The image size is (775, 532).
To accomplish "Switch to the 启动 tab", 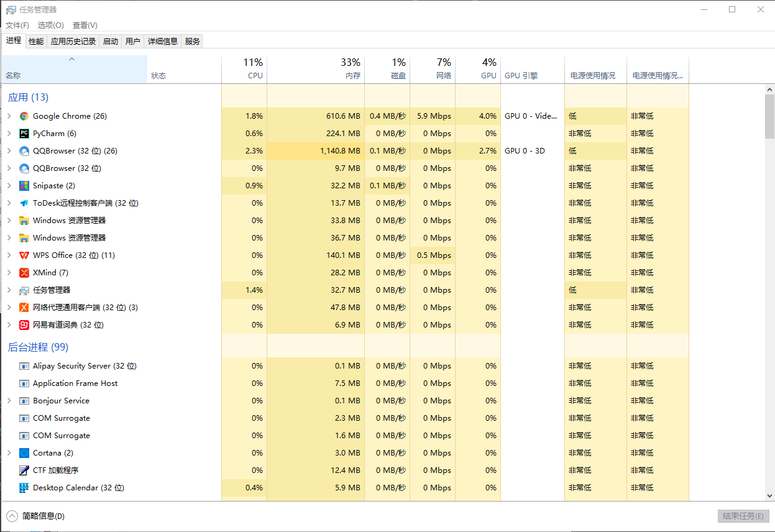I will (111, 41).
